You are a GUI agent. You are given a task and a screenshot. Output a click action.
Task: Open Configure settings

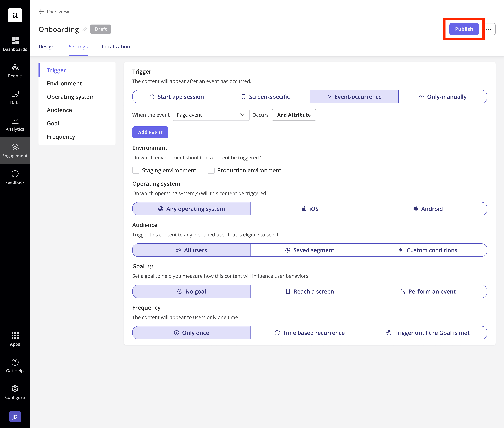15,392
